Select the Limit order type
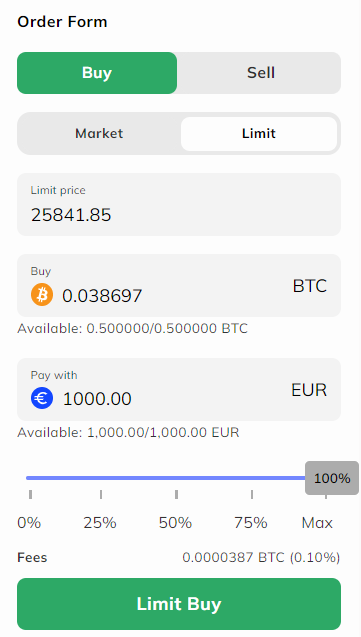The image size is (361, 637). (259, 134)
